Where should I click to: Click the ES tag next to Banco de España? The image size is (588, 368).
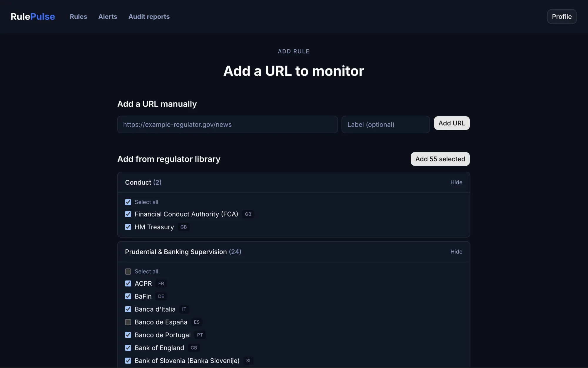point(197,322)
